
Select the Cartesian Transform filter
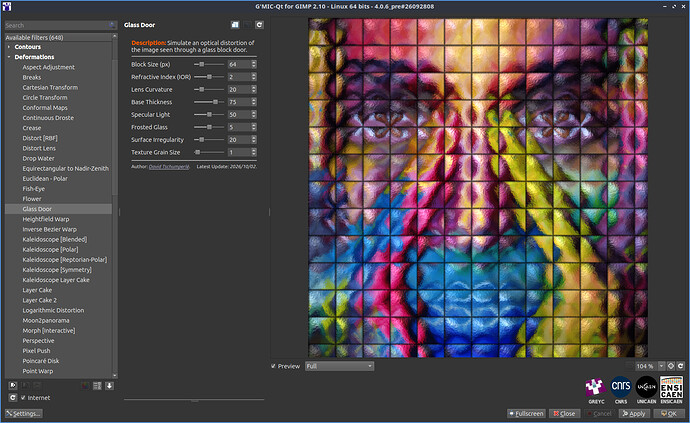50,87
